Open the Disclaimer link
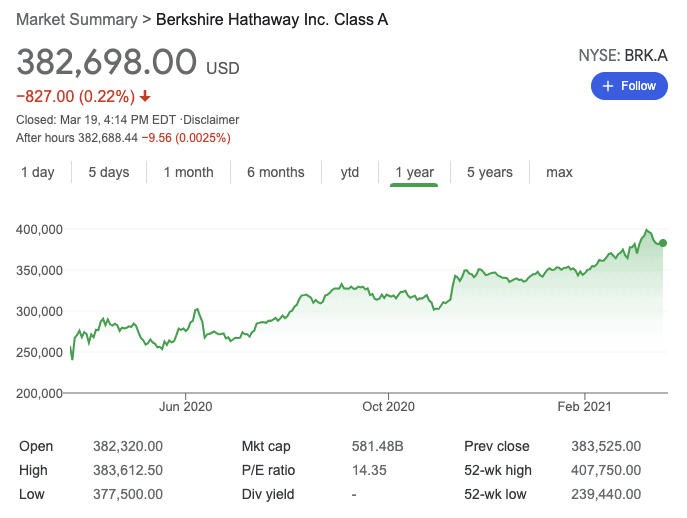This screenshot has height=518, width=687. click(211, 120)
